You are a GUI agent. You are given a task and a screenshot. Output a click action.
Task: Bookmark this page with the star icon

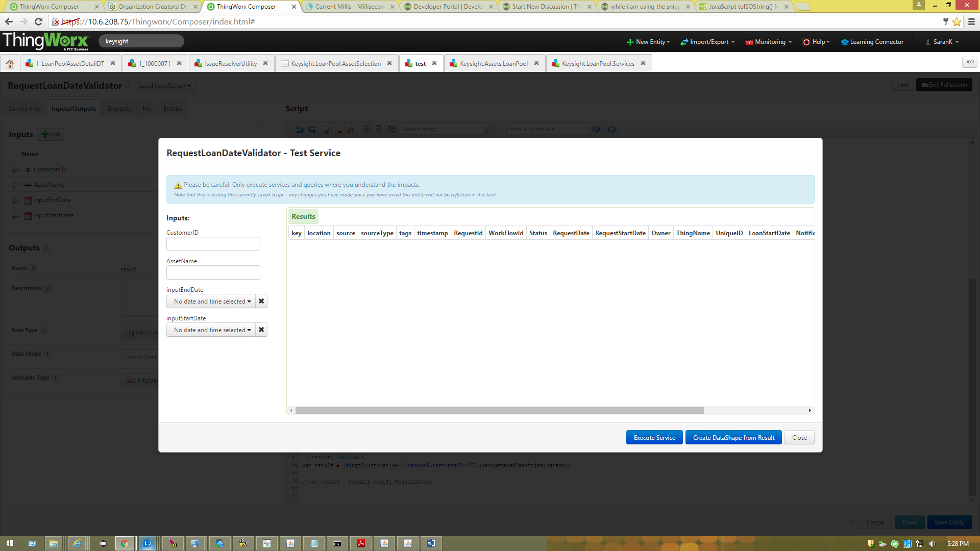[x=957, y=22]
